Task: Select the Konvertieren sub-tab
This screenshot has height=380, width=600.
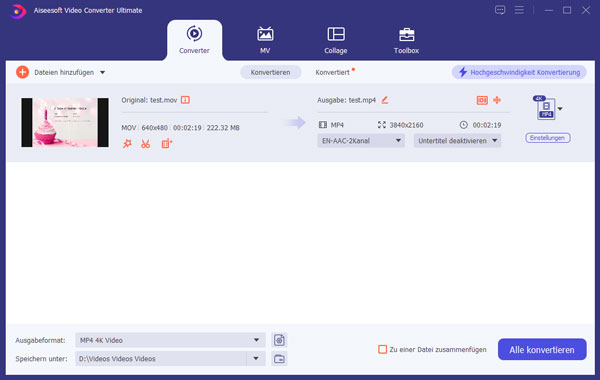Action: [270, 72]
